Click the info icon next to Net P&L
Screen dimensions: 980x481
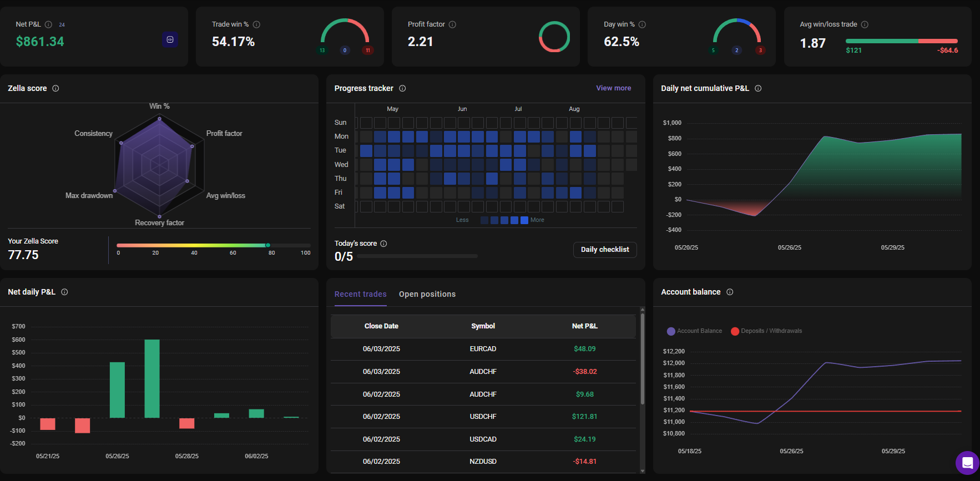tap(48, 24)
